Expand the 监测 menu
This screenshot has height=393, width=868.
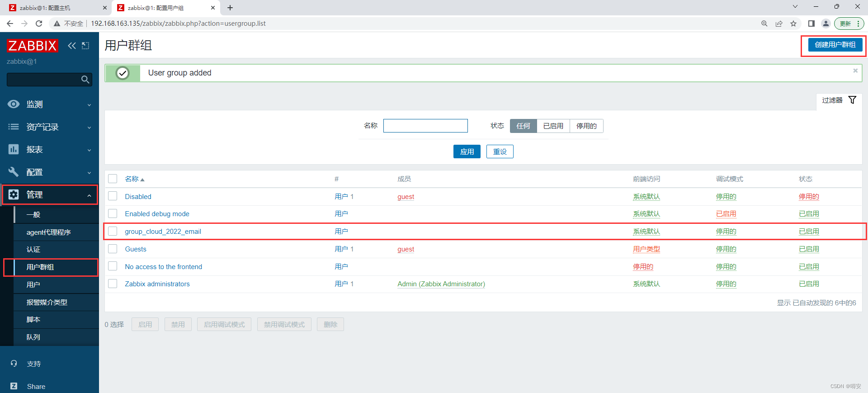pyautogui.click(x=50, y=104)
